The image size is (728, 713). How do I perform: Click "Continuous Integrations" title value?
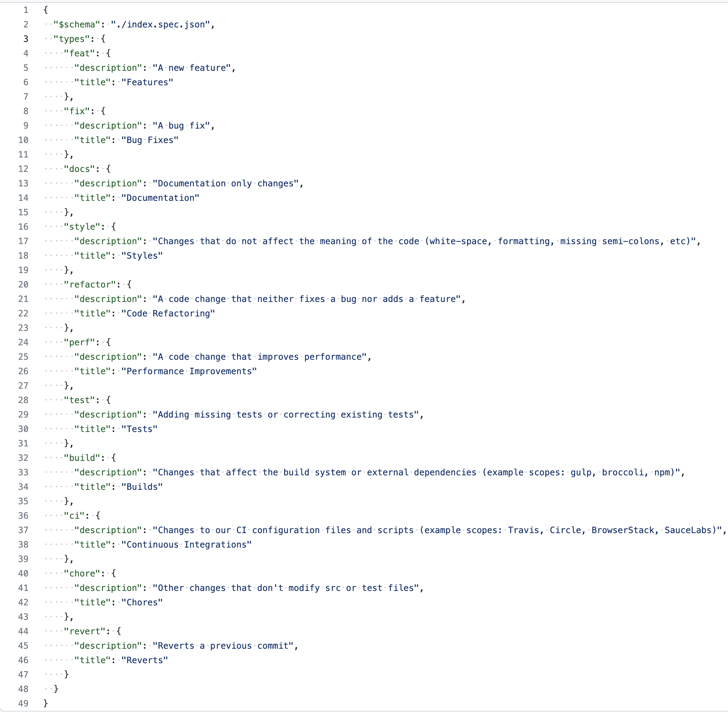[x=186, y=544]
